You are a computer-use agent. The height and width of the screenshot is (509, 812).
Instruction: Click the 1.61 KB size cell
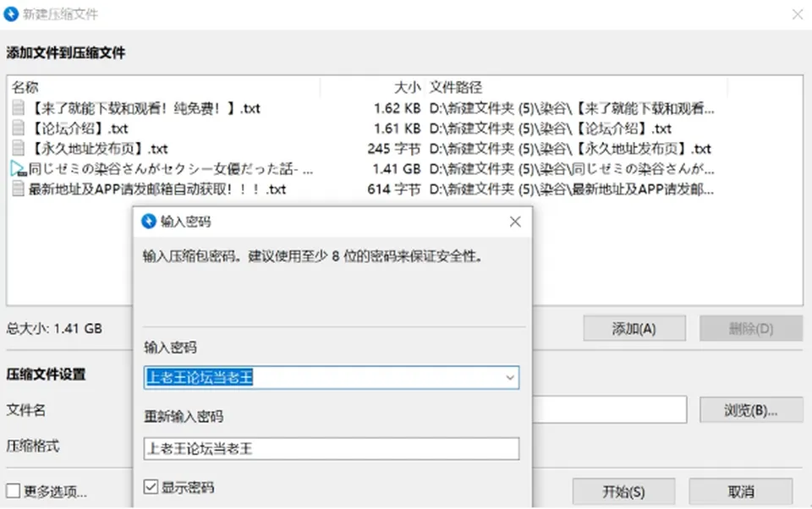[397, 129]
